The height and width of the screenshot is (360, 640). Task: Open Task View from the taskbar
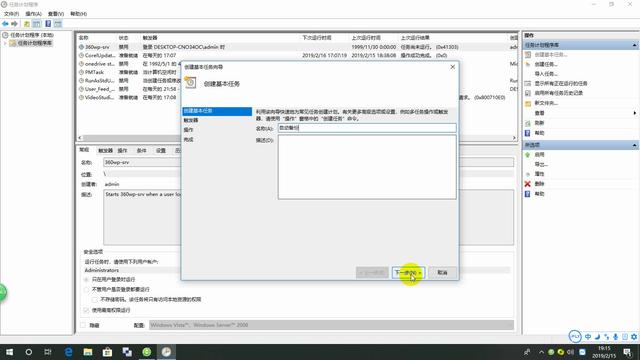48,352
